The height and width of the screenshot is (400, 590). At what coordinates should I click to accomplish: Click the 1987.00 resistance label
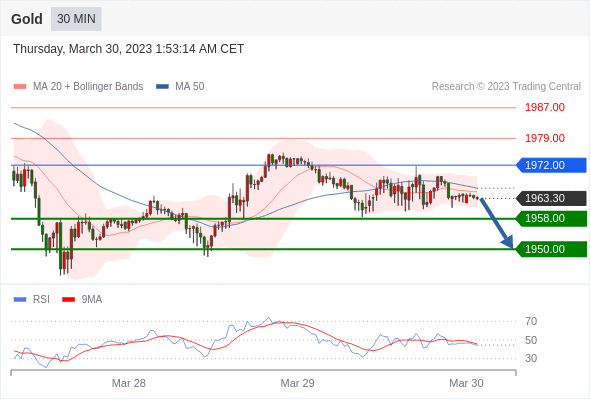545,108
